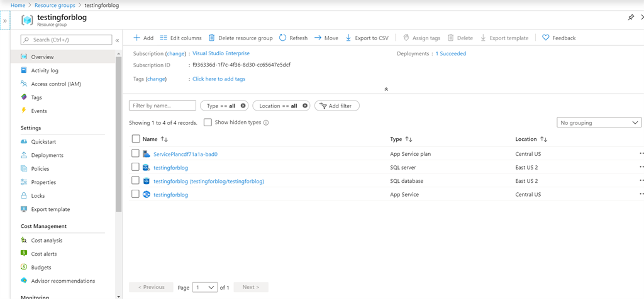
Task: Click the Deployments upload icon
Action: (x=24, y=155)
